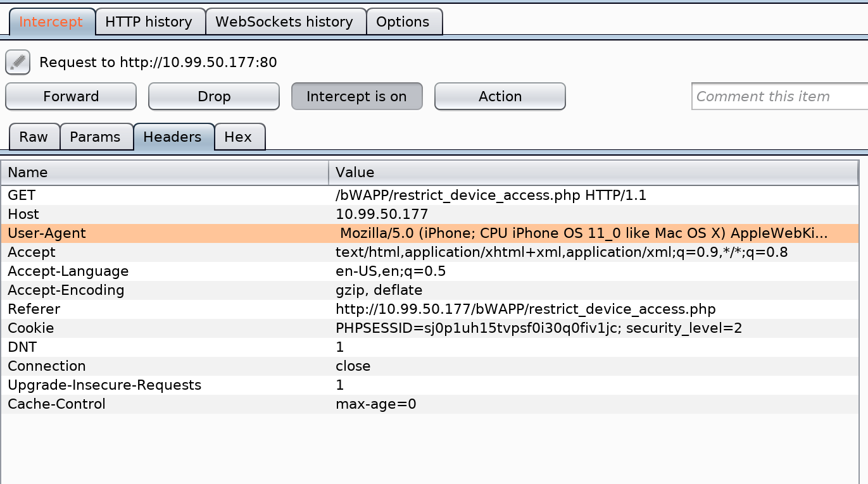Drop the intercepted request
The image size is (868, 484).
click(x=214, y=96)
